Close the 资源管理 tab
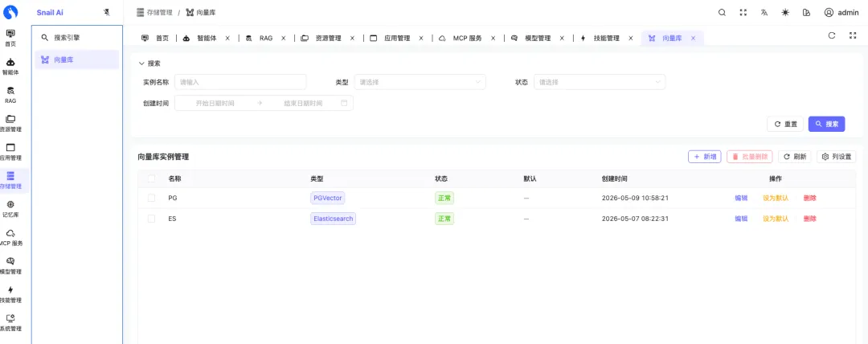Image resolution: width=868 pixels, height=344 pixels. 352,39
